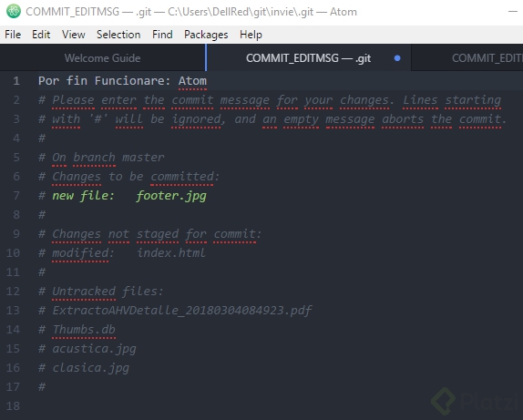This screenshot has width=523, height=420.
Task: Open the File menu
Action: click(x=13, y=35)
